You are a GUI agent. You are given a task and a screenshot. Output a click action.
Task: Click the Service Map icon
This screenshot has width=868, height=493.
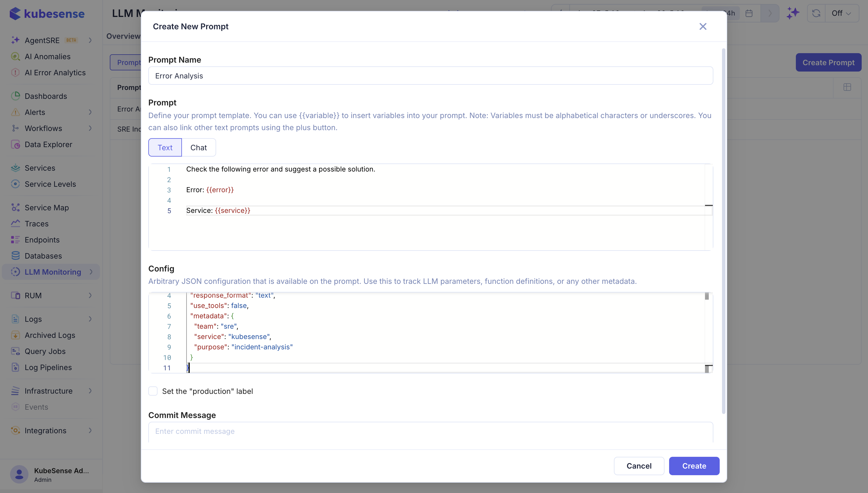point(15,207)
